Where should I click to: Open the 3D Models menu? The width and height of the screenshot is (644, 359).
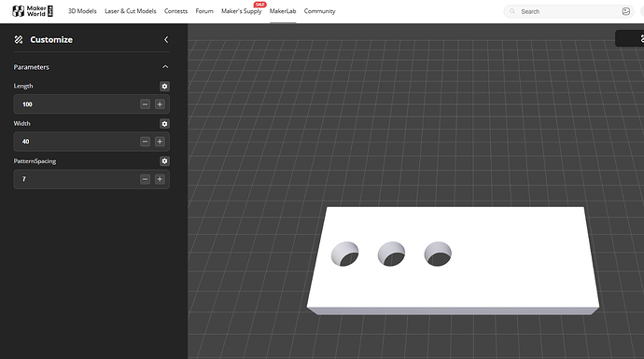tap(82, 11)
